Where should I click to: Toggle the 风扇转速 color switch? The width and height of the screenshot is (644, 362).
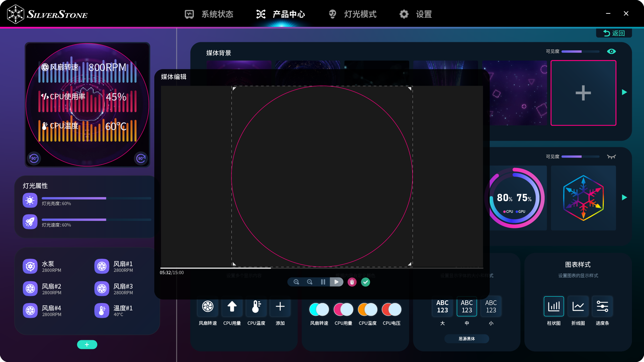click(319, 309)
